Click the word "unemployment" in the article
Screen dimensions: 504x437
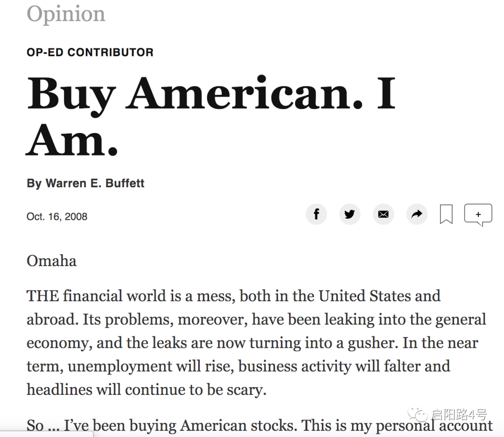click(x=119, y=366)
